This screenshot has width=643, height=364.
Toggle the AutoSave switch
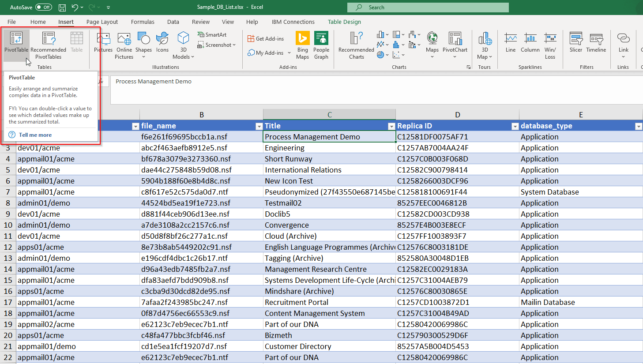coord(43,7)
